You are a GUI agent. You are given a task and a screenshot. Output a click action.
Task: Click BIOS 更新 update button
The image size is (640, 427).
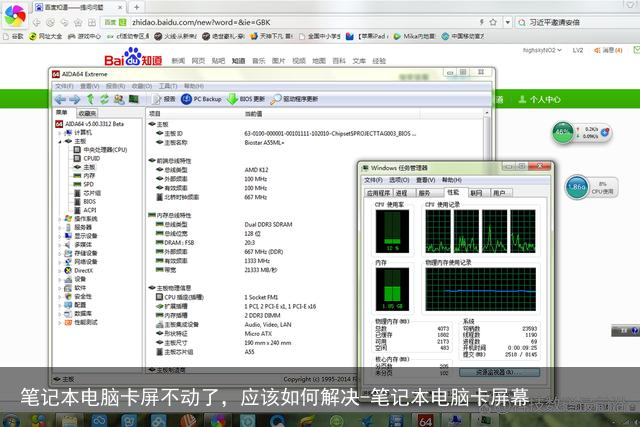(247, 99)
